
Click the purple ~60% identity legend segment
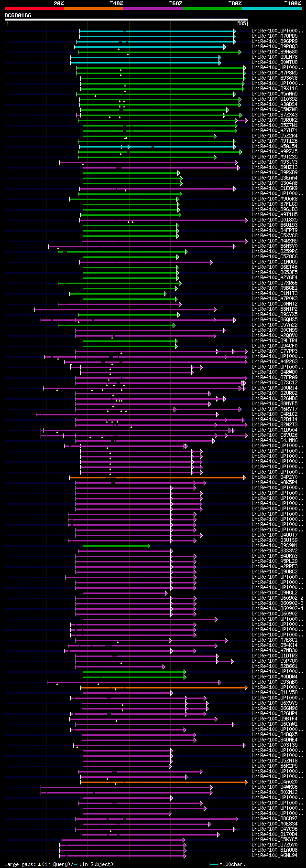[x=153, y=8]
